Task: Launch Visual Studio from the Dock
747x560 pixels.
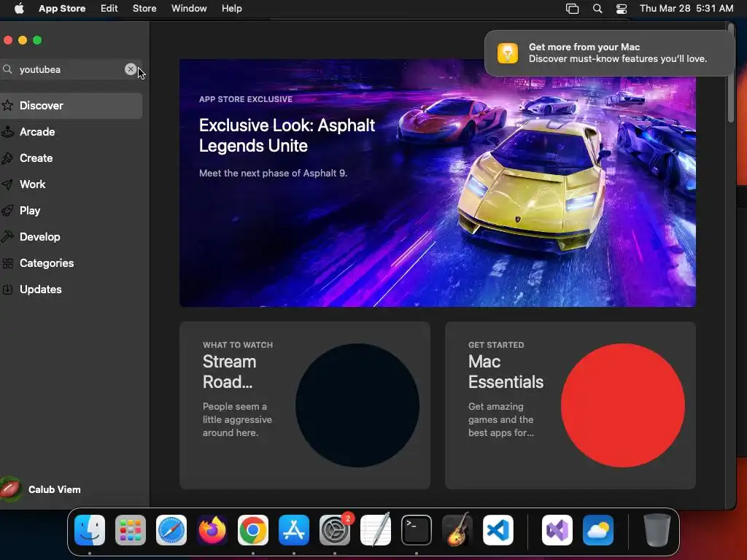Action: [557, 530]
